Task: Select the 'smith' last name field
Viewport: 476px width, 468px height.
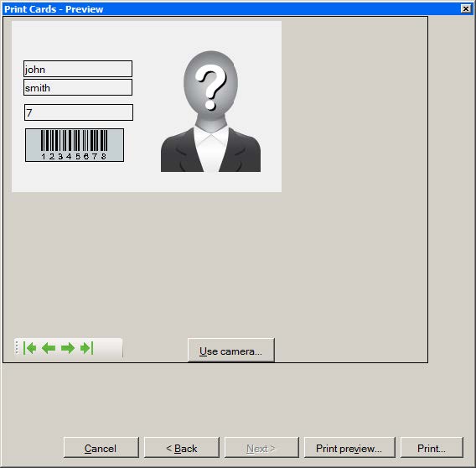Action: [78, 87]
